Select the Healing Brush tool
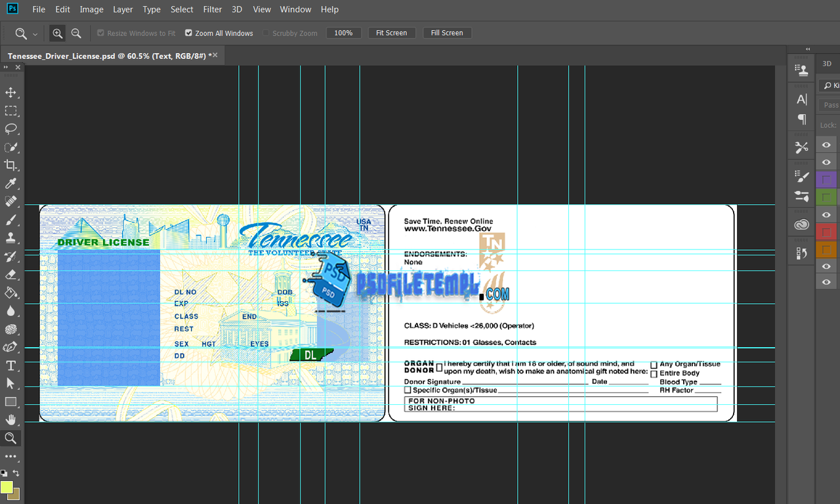The image size is (840, 504). (10, 201)
